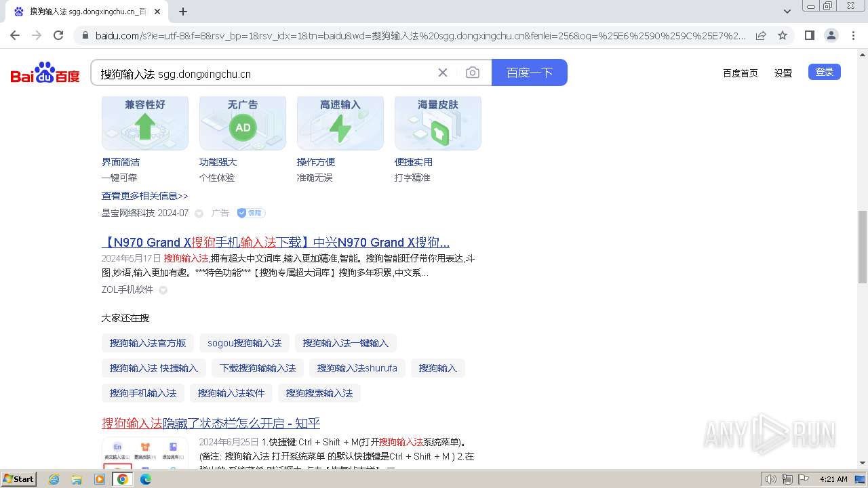Click the network tray icon
868x488 pixels.
point(787,479)
